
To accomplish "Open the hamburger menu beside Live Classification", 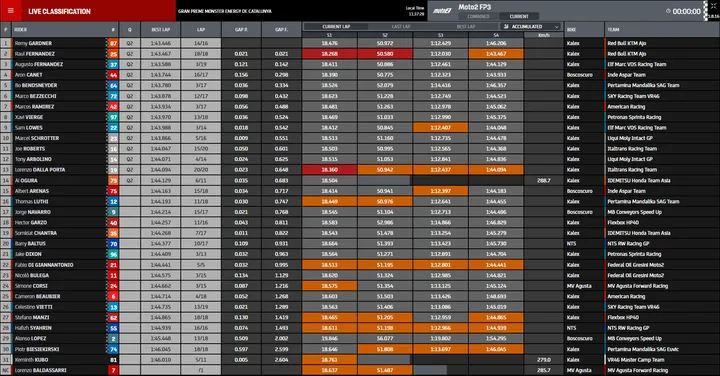I will (11, 11).
